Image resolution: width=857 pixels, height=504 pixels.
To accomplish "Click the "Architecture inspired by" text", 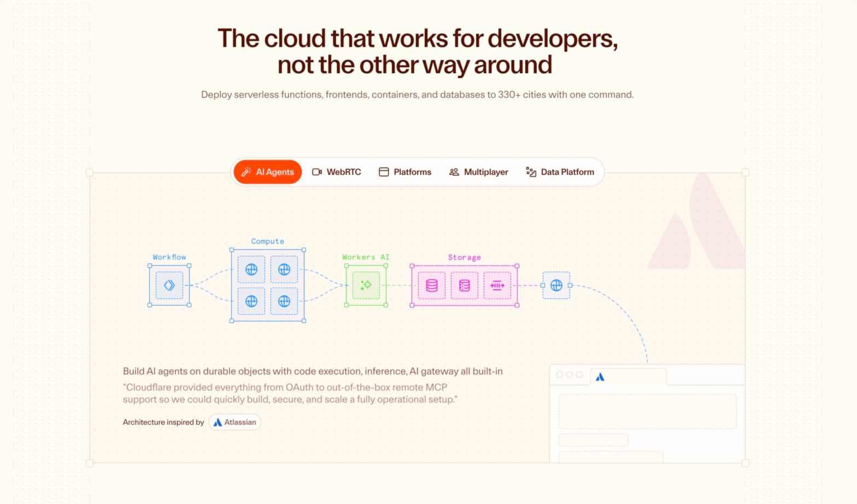I will 163,423.
